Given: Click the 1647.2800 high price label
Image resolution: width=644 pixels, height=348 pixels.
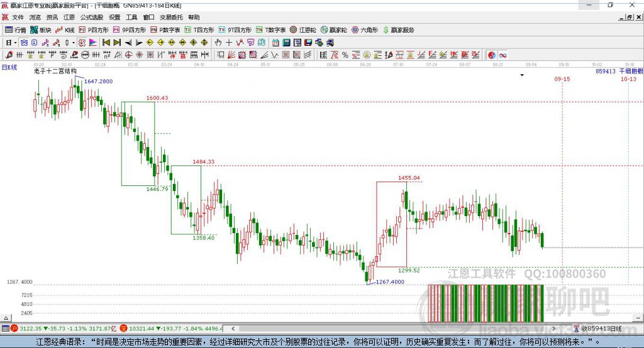Looking at the screenshot, I should (x=98, y=81).
